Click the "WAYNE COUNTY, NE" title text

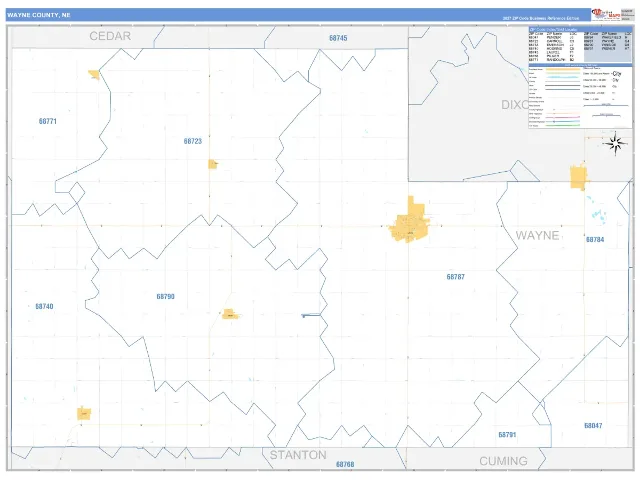(39, 15)
